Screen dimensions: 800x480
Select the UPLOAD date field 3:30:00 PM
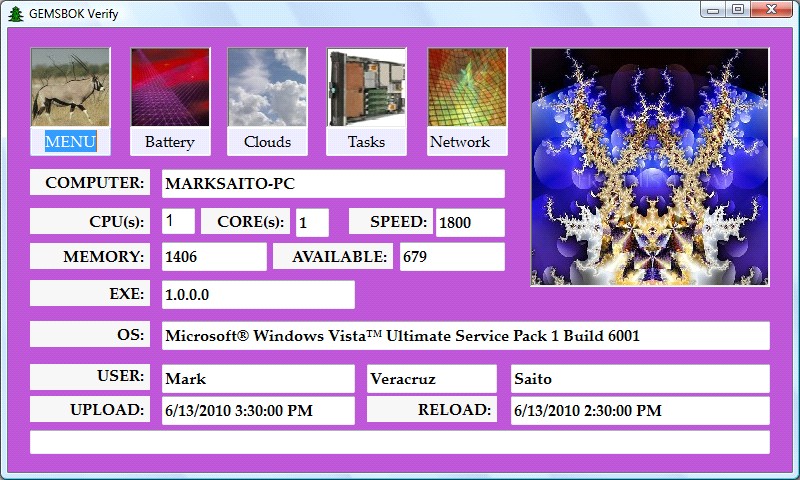pos(258,411)
